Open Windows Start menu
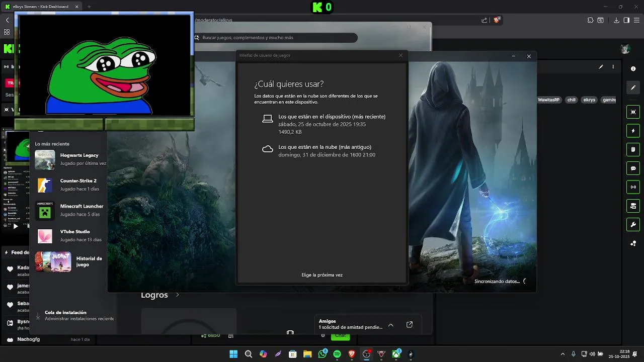The image size is (644, 362). tap(233, 354)
